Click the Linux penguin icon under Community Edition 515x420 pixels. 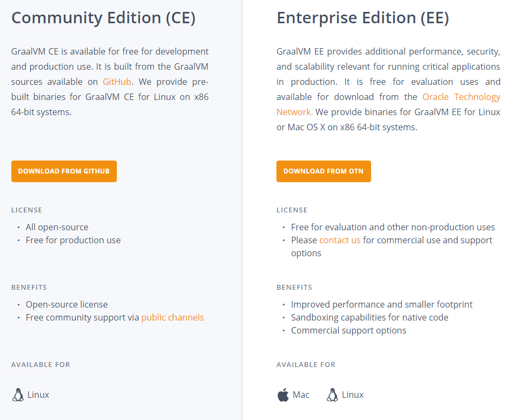pyautogui.click(x=18, y=395)
